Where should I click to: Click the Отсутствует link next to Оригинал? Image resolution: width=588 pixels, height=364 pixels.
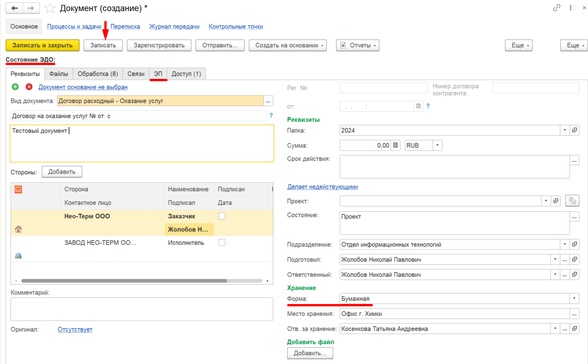[x=75, y=329]
